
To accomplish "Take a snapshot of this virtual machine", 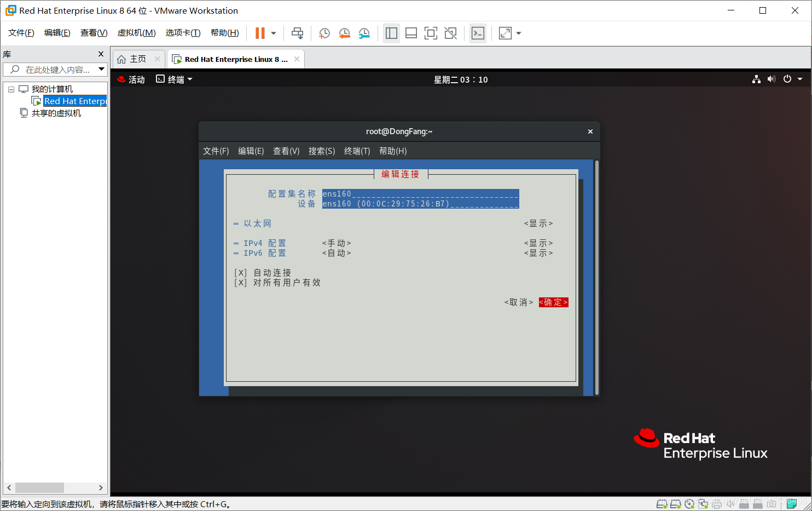I will (324, 33).
